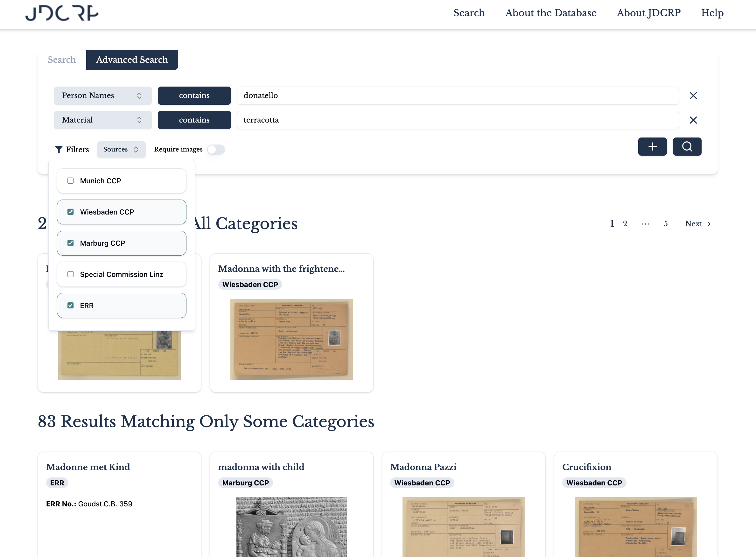
Task: Click the Filters funnel icon
Action: [x=59, y=149]
